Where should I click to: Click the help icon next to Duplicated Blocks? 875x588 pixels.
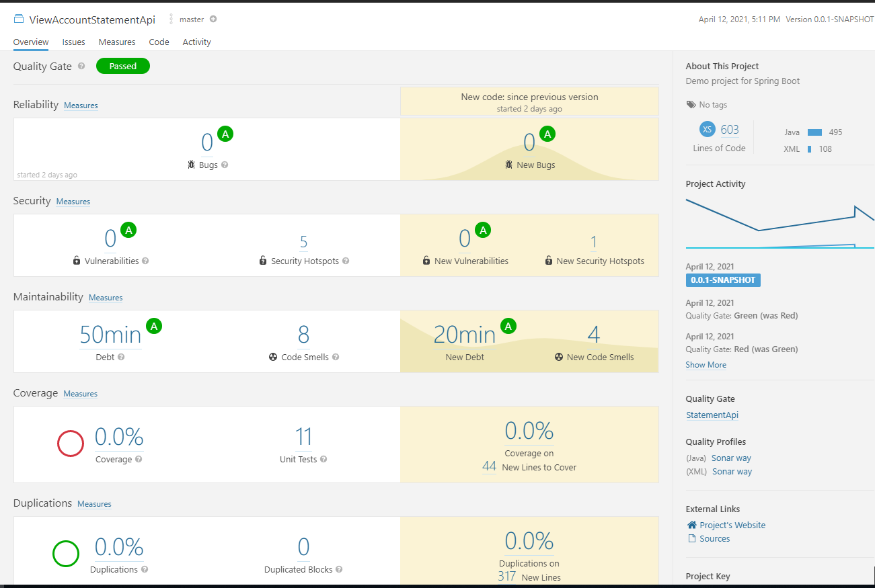(339, 569)
